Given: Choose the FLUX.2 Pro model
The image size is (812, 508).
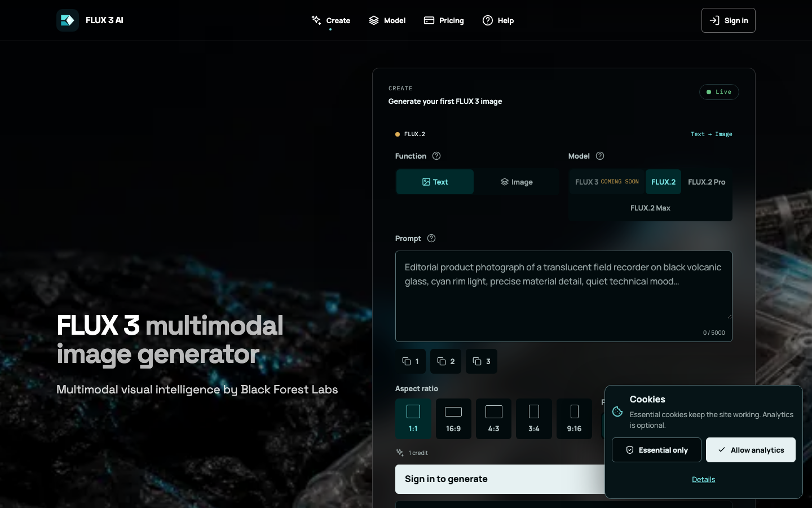Looking at the screenshot, I should tap(707, 182).
